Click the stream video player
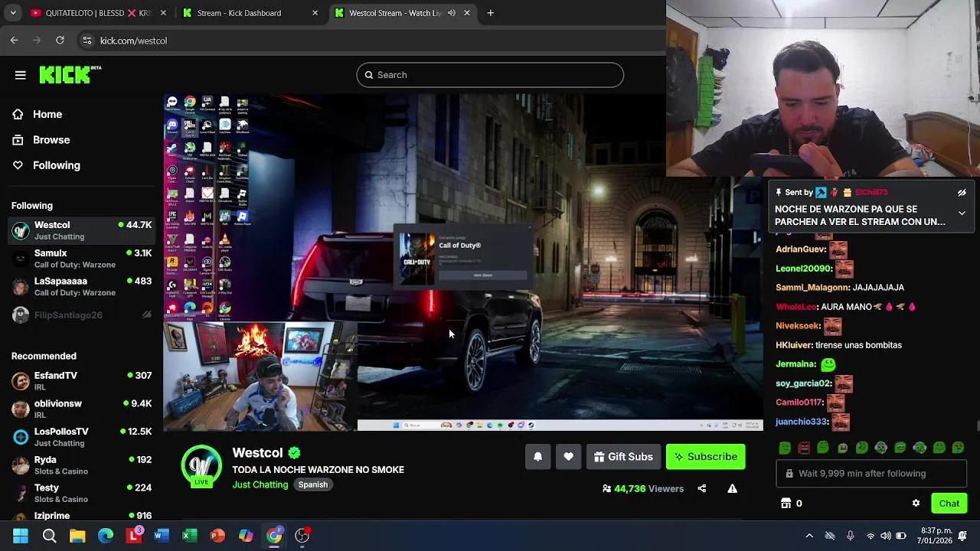 click(463, 262)
